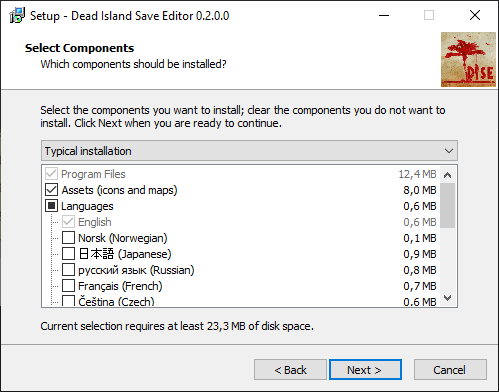Uncheck Assets (icons and maps) checkbox
This screenshot has height=392, width=499.
51,190
